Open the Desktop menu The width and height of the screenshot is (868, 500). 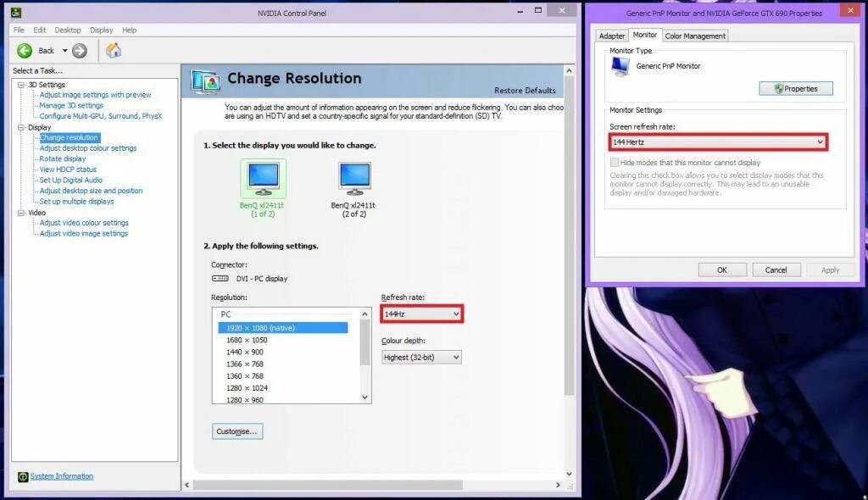(x=68, y=30)
